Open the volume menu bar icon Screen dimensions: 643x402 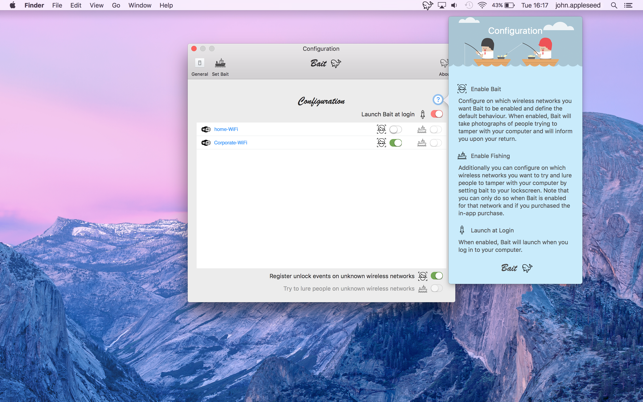click(454, 5)
